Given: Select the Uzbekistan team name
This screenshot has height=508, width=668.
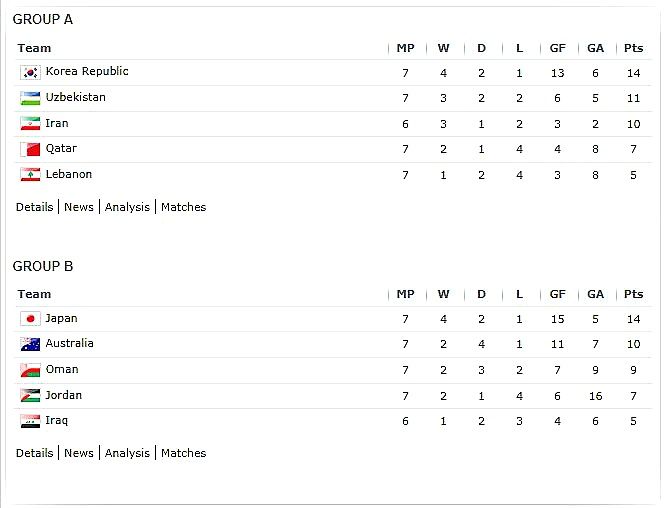Looking at the screenshot, I should 76,97.
